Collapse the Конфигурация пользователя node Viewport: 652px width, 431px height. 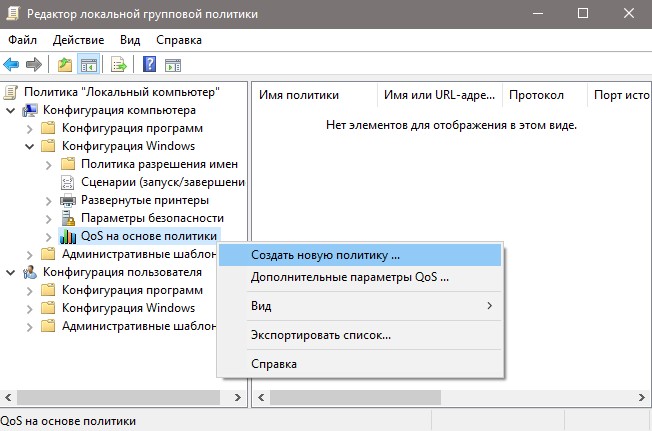(11, 273)
